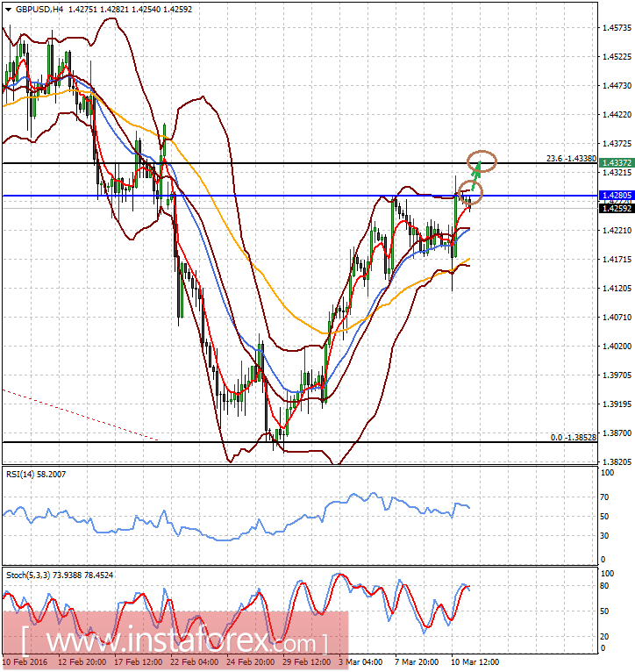Click the blue 1.42805 price tag
The width and height of the screenshot is (635, 672).
pos(615,195)
